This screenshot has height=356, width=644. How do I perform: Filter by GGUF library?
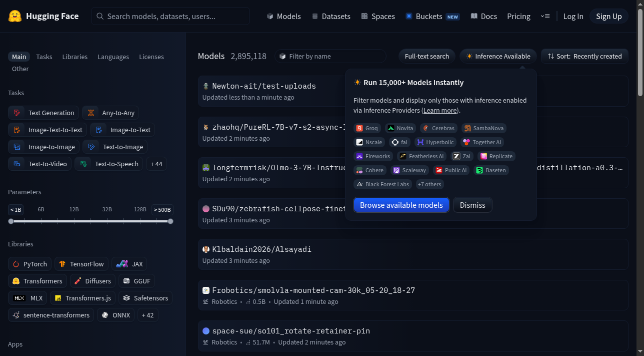136,281
